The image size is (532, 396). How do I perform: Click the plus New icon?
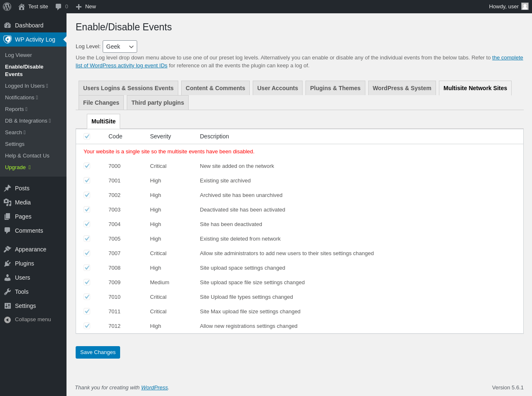click(x=79, y=7)
